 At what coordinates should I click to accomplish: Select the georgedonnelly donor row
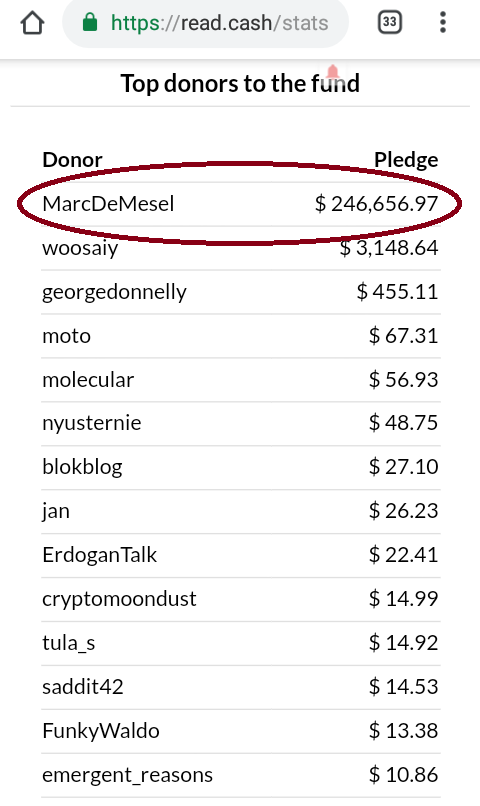click(x=241, y=292)
